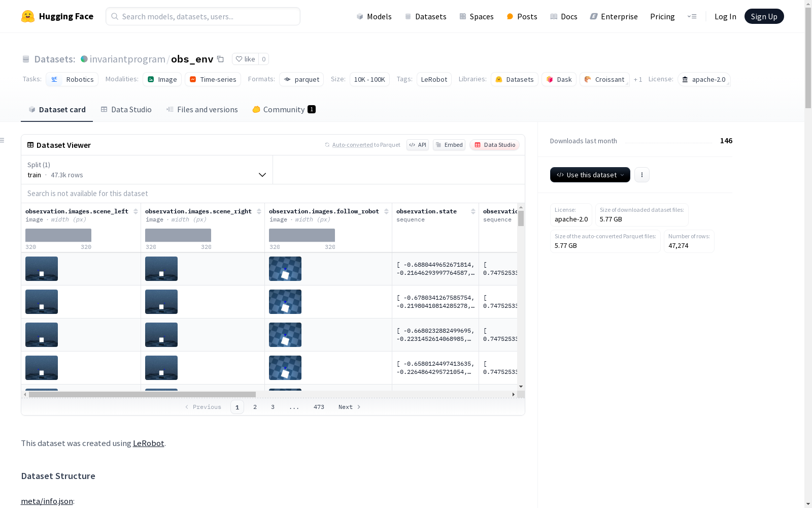Copy dataset name with the copy icon
The image size is (812, 508).
point(220,59)
